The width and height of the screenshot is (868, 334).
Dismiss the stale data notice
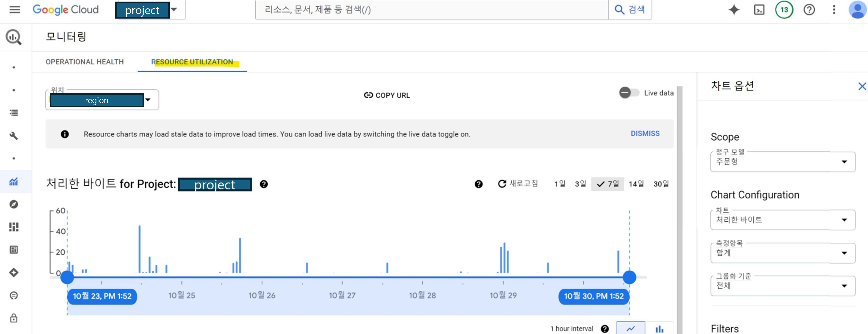coord(645,134)
